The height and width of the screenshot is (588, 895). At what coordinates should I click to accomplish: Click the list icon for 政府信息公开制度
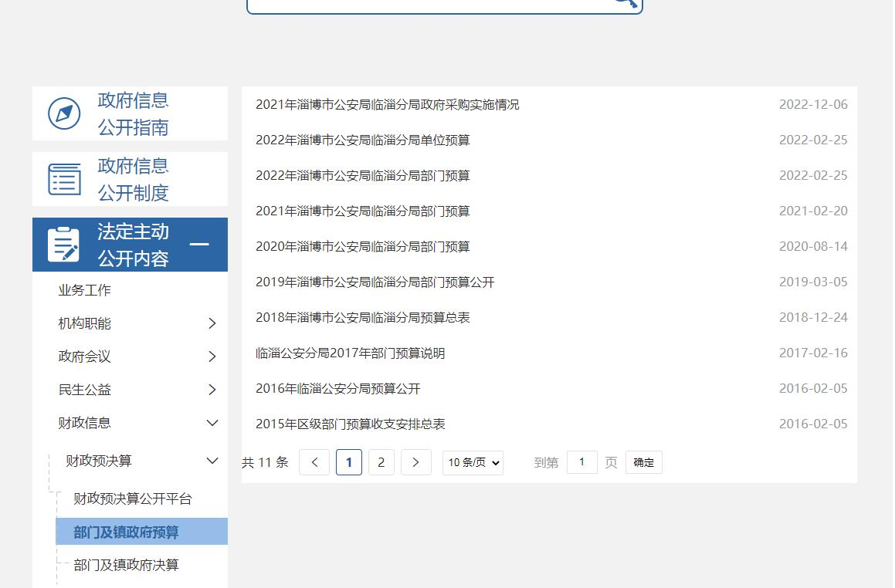(x=64, y=179)
